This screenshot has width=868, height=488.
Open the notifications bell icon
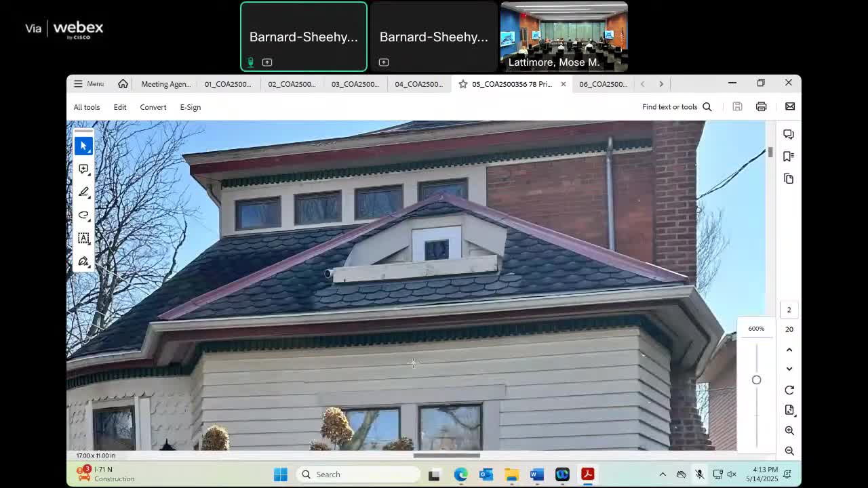pyautogui.click(x=787, y=474)
